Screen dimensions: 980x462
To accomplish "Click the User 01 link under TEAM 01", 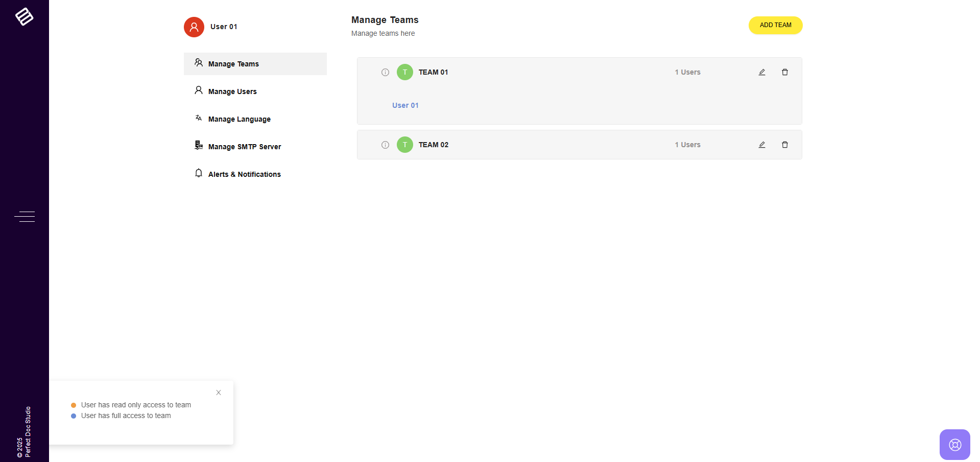I will coord(405,105).
